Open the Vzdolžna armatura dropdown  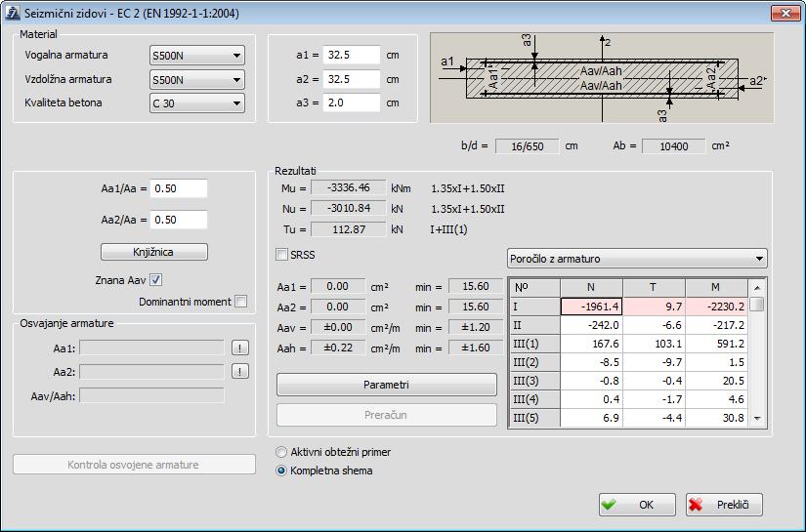(197, 80)
